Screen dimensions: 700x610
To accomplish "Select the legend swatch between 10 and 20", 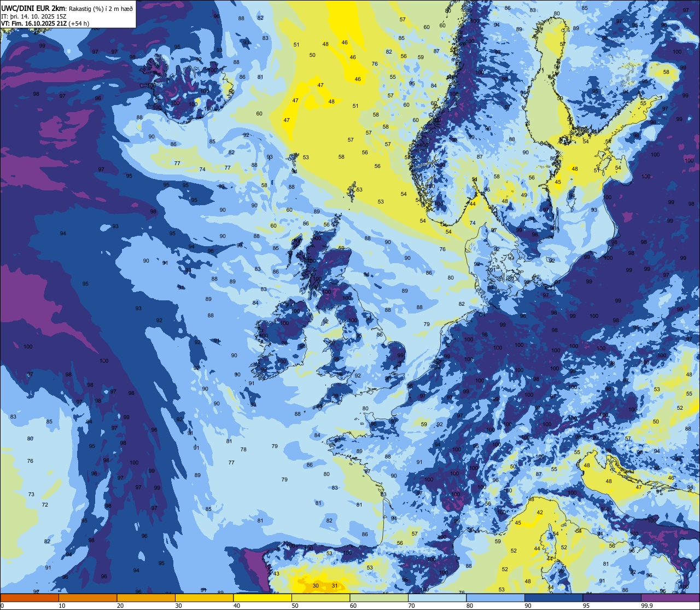I will (87, 598).
